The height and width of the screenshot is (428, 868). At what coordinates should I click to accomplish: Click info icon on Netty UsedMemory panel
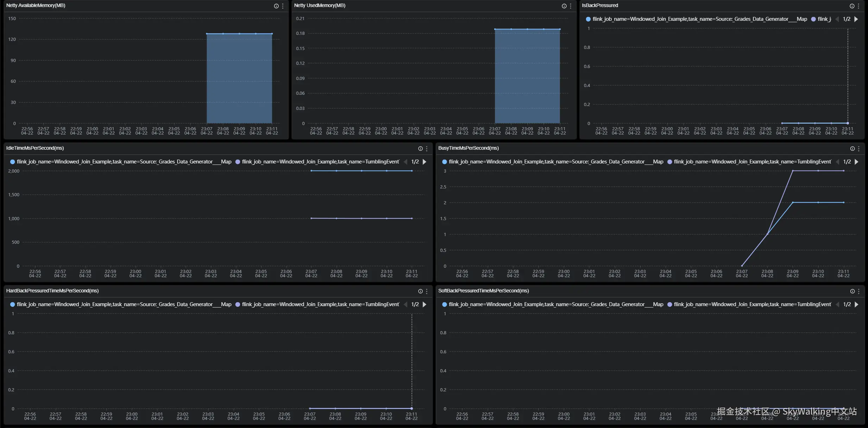point(564,6)
